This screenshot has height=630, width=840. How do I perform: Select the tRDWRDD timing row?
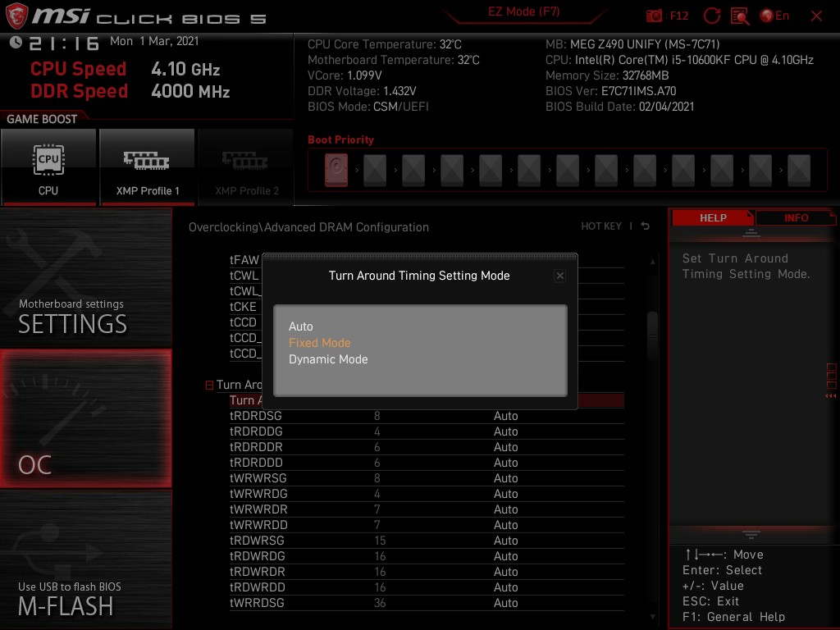coord(427,587)
